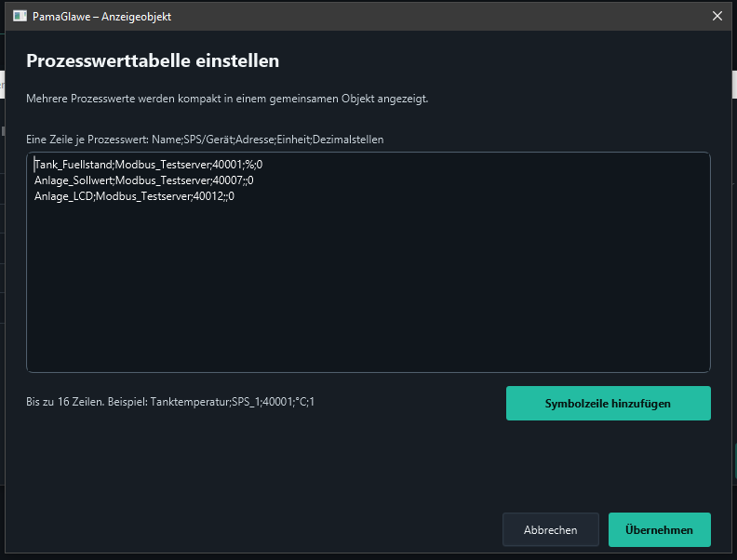Click the hint text Bis zu 16 Zeilen
The image size is (737, 560).
[x=65, y=402]
